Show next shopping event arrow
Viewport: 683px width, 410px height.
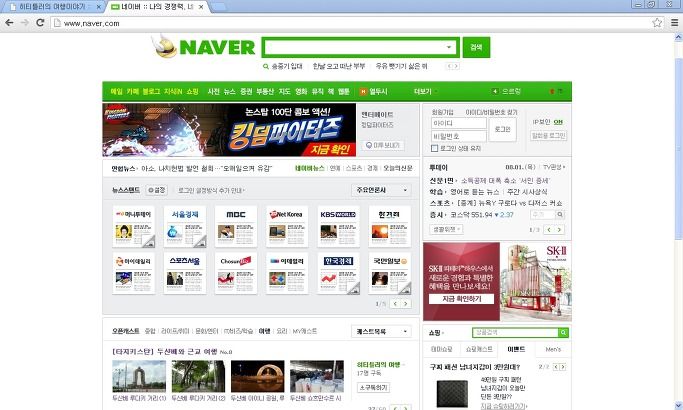(x=563, y=367)
